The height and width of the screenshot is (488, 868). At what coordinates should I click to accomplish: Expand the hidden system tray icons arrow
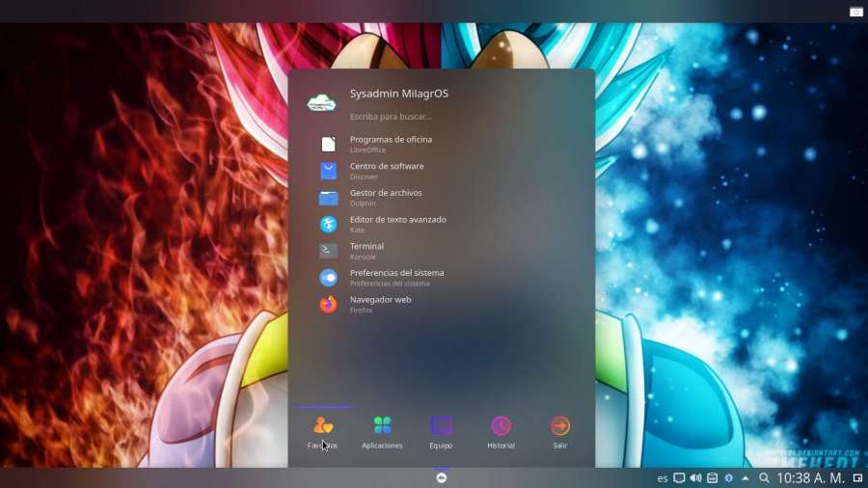(746, 478)
